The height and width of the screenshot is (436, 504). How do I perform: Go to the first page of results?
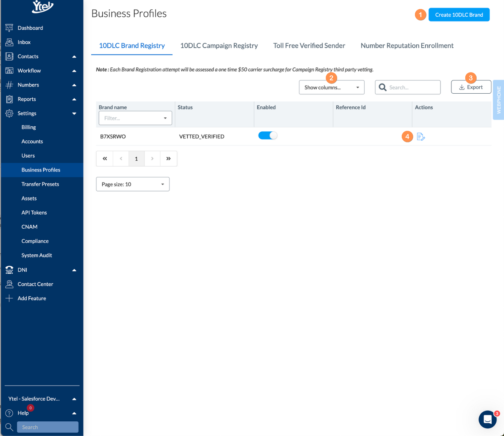(105, 159)
